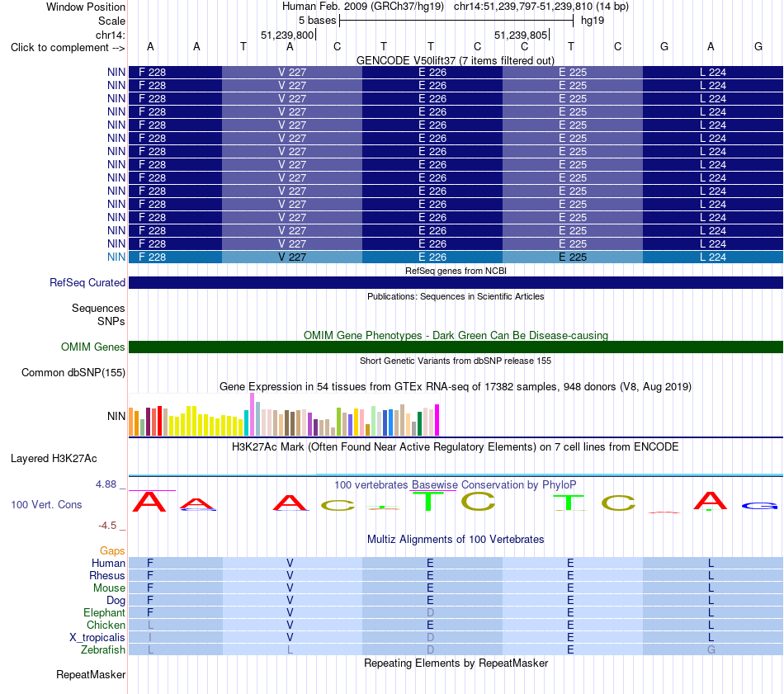Click the -4.5 PhyloP lower scale value

coord(107,526)
